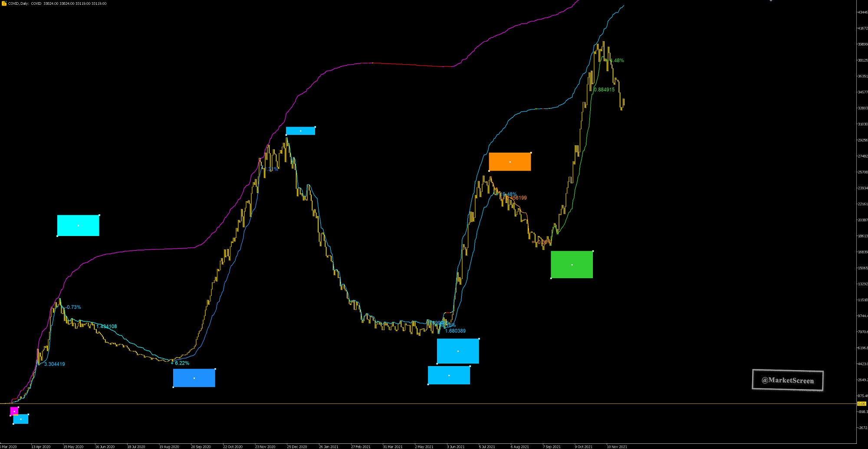The height and width of the screenshot is (449, 868).
Task: Select the cyan rectangle object on the chart
Action: tap(78, 226)
